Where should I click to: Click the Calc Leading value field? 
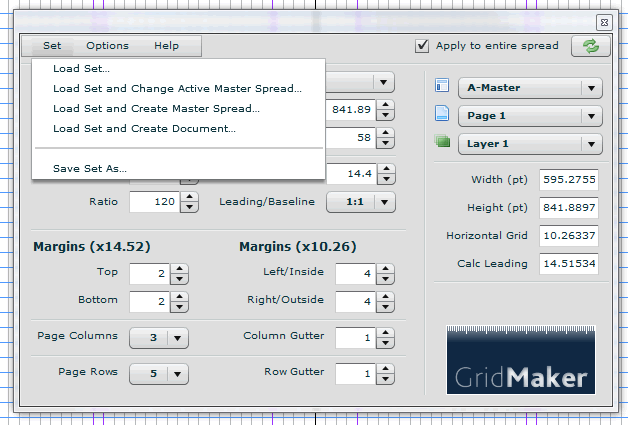[569, 264]
